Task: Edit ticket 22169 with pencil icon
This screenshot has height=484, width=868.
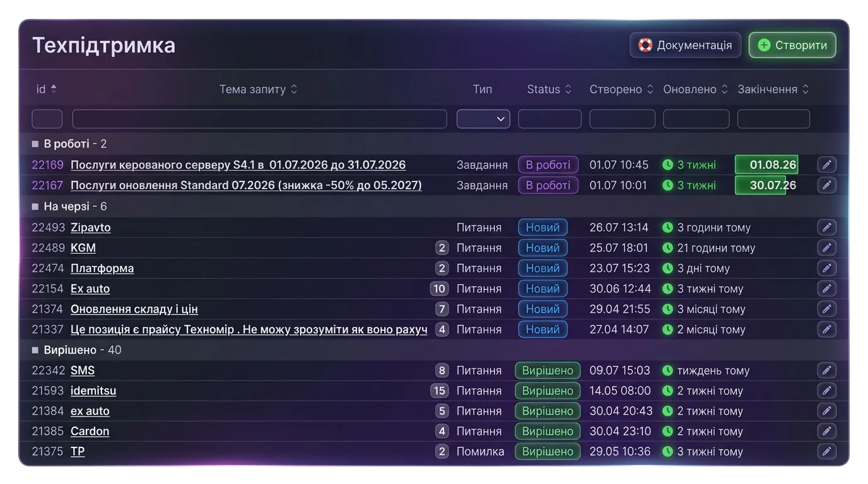Action: [826, 165]
